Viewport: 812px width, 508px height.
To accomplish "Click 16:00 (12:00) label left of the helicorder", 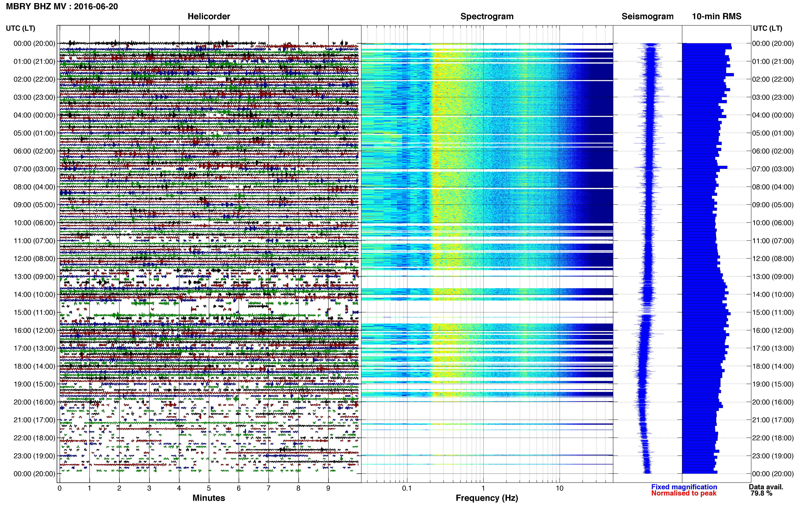I will 34,330.
